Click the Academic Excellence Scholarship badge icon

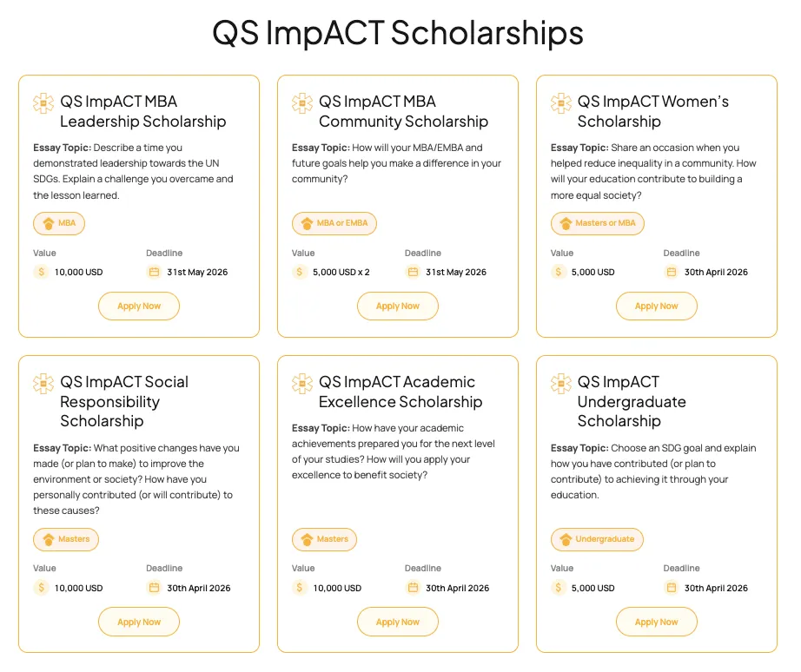tap(302, 384)
